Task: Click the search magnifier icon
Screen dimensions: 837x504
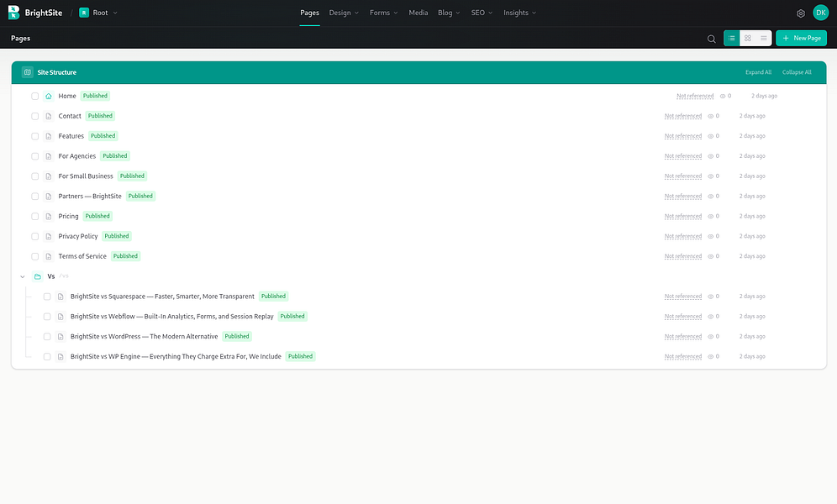Action: click(x=711, y=39)
